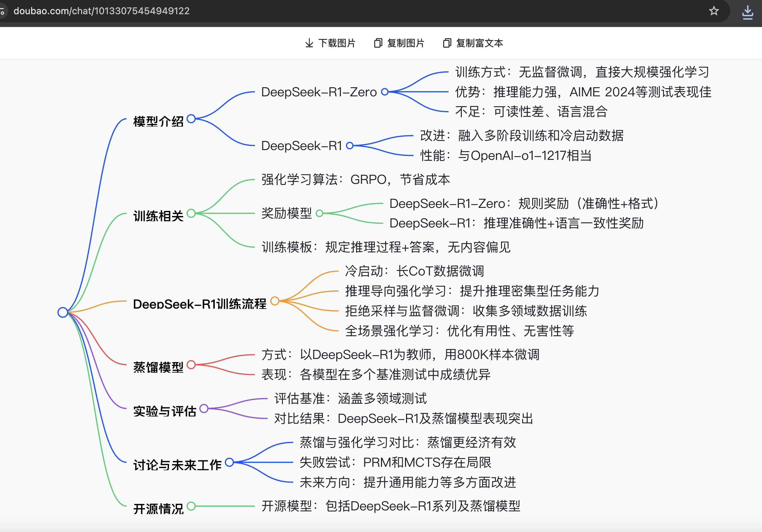Click the text 失败尝试：PRM和MCTS存在局限
Screen dimensions: 762x532
click(396, 462)
